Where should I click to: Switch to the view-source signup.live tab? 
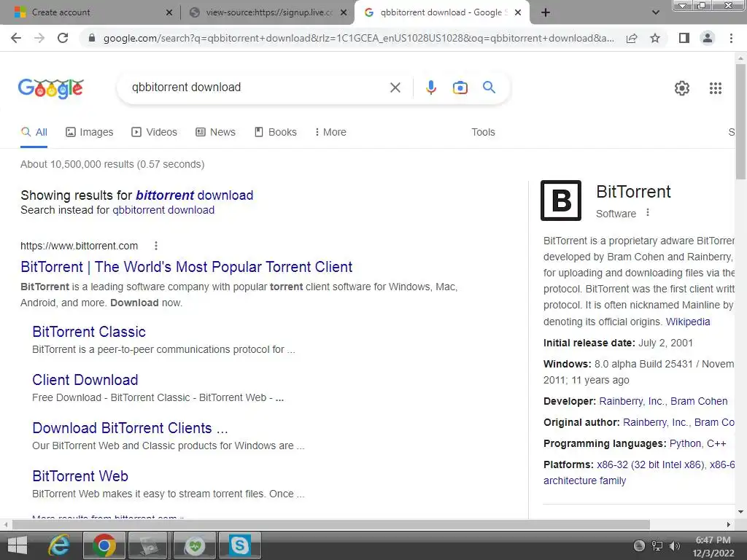[267, 12]
